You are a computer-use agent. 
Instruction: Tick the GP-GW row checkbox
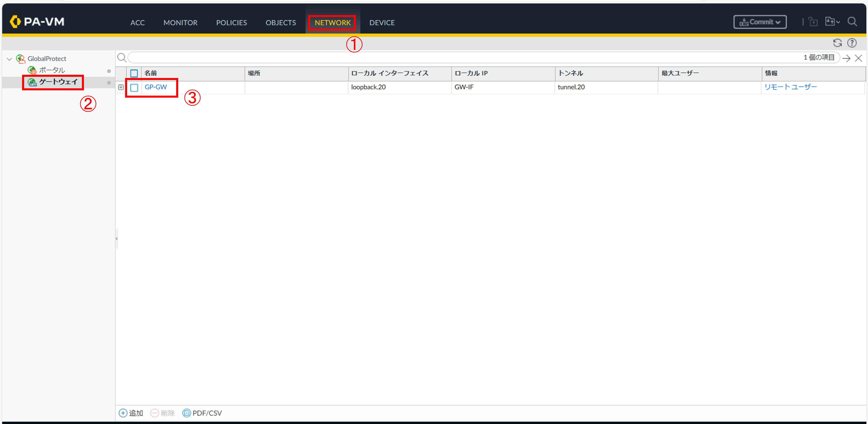coord(134,87)
